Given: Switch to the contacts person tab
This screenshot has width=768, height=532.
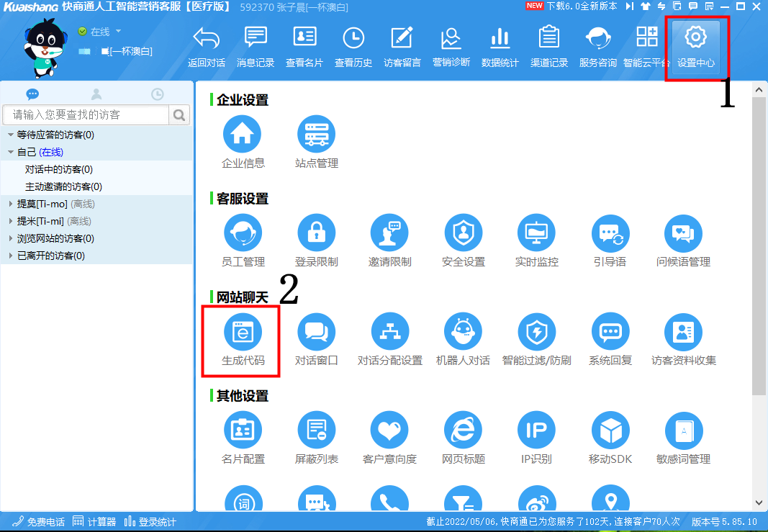Looking at the screenshot, I should [x=96, y=94].
